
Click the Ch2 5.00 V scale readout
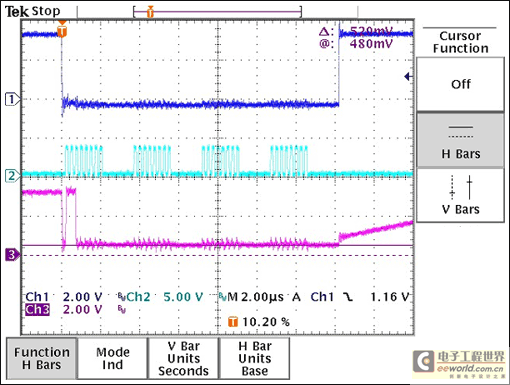click(x=165, y=297)
